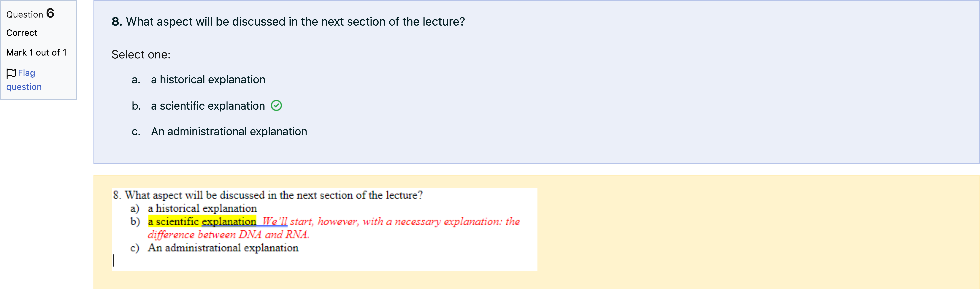Click the text cursor below feedback option c
980x301 pixels.
pyautogui.click(x=113, y=261)
